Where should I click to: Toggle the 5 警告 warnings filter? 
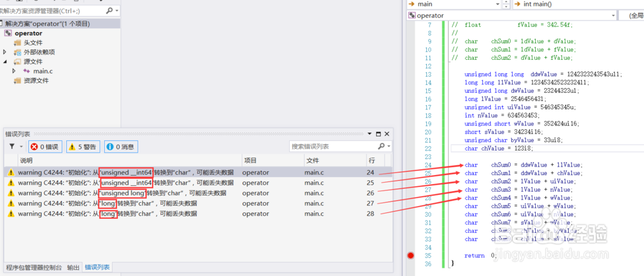tap(83, 147)
